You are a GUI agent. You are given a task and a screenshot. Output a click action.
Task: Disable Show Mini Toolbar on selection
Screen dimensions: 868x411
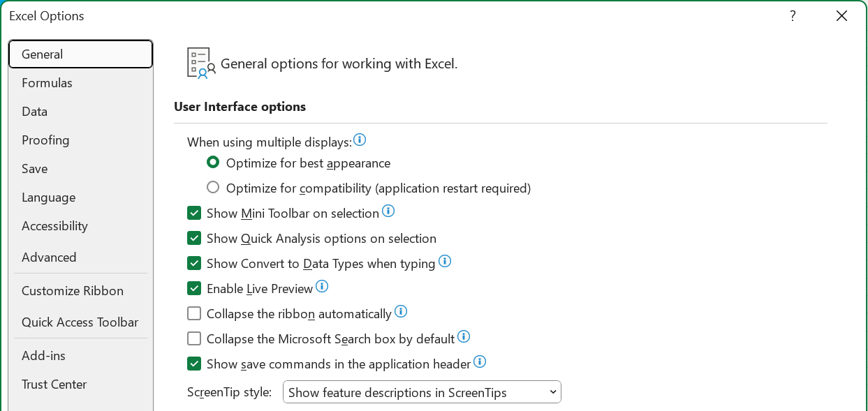tap(194, 213)
